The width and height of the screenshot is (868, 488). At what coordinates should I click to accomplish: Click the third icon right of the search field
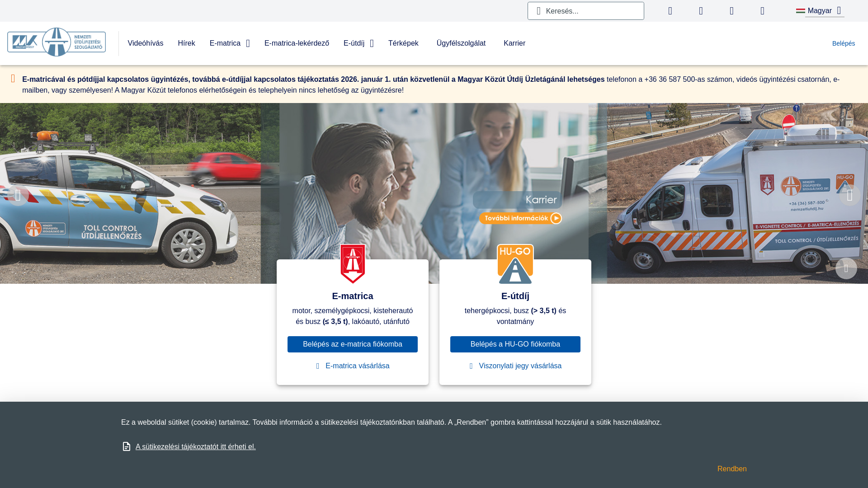coord(732,11)
